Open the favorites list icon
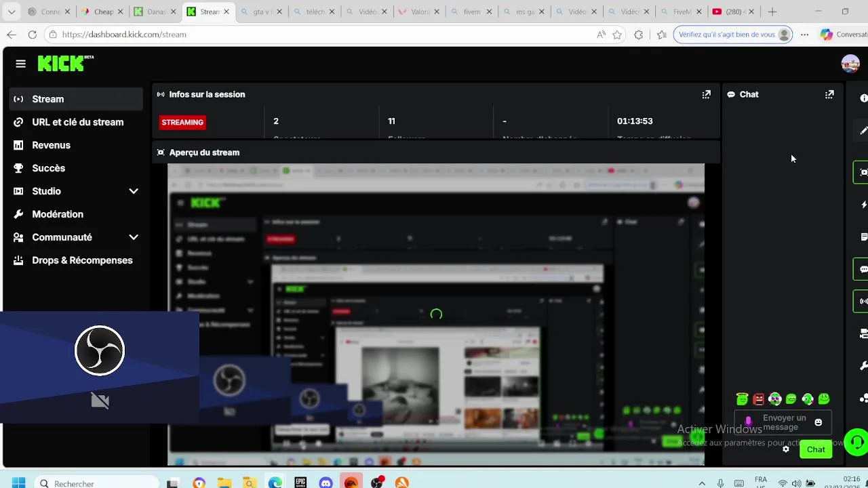Image resolution: width=868 pixels, height=488 pixels. 662,35
